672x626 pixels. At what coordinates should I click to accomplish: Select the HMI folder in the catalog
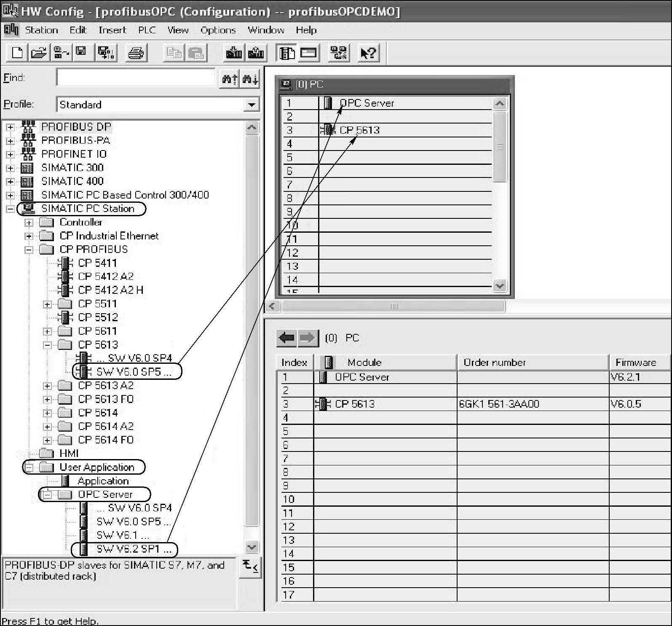point(69,453)
